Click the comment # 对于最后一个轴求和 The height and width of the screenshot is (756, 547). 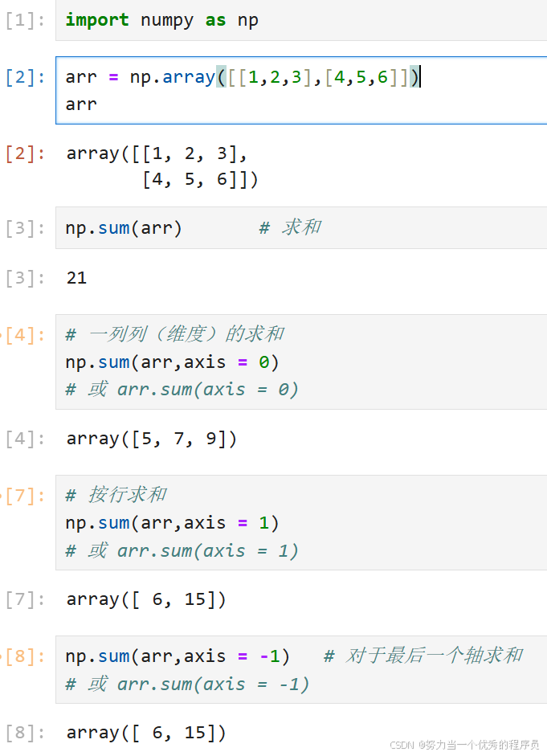tap(423, 656)
